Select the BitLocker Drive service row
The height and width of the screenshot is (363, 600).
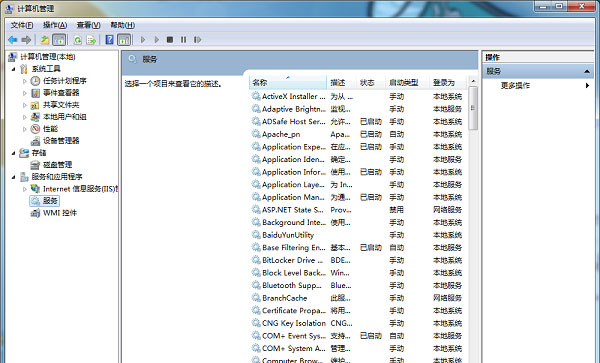[x=359, y=260]
